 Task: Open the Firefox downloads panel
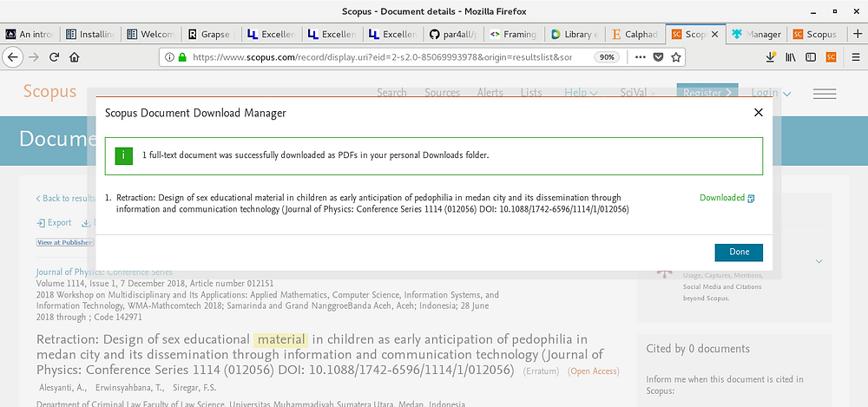tap(771, 57)
